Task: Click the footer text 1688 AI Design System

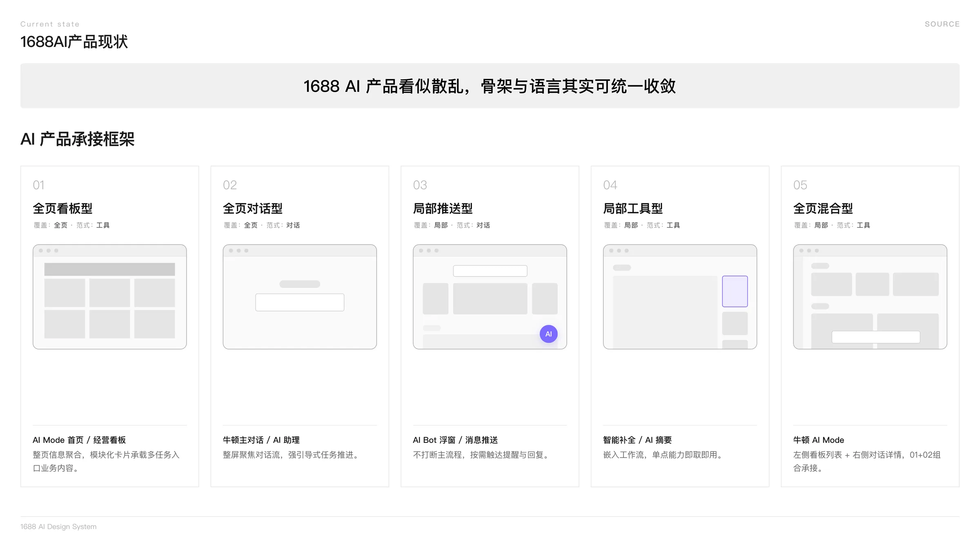Action: click(58, 527)
